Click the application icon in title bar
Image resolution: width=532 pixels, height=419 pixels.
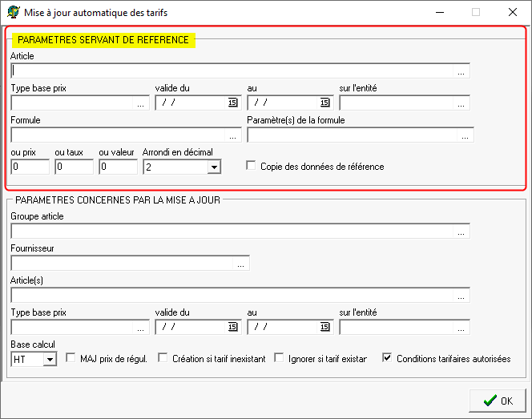click(13, 13)
